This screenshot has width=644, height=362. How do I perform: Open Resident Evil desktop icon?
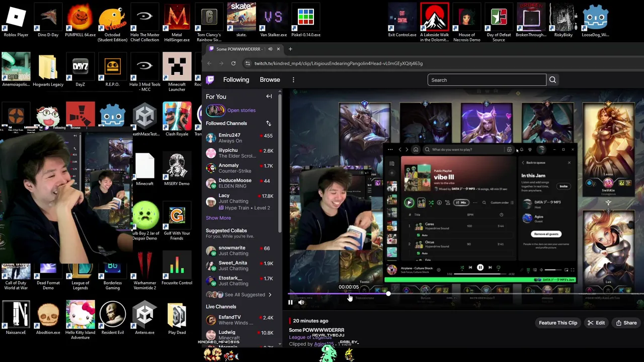112,318
